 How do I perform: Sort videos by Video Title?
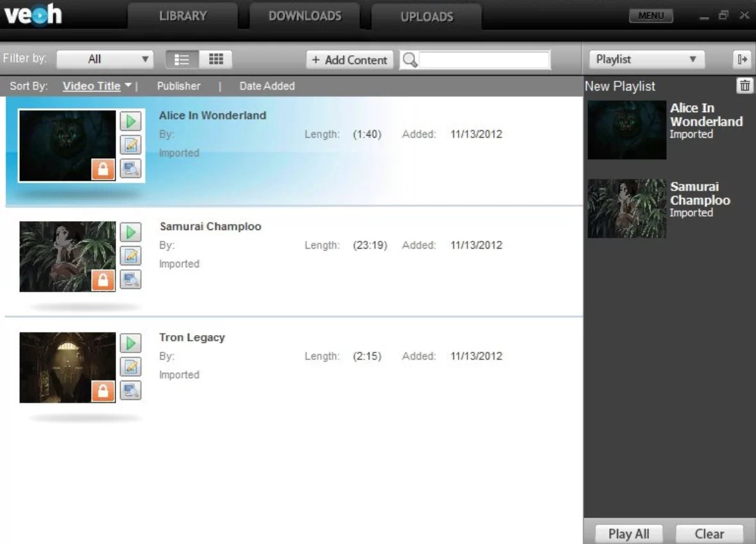coord(92,86)
